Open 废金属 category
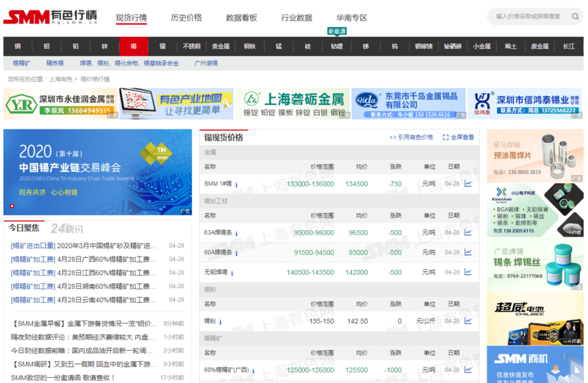 (540, 46)
